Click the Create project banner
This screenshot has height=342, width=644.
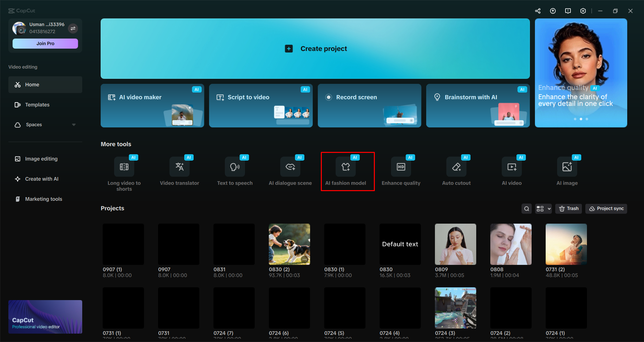[315, 49]
